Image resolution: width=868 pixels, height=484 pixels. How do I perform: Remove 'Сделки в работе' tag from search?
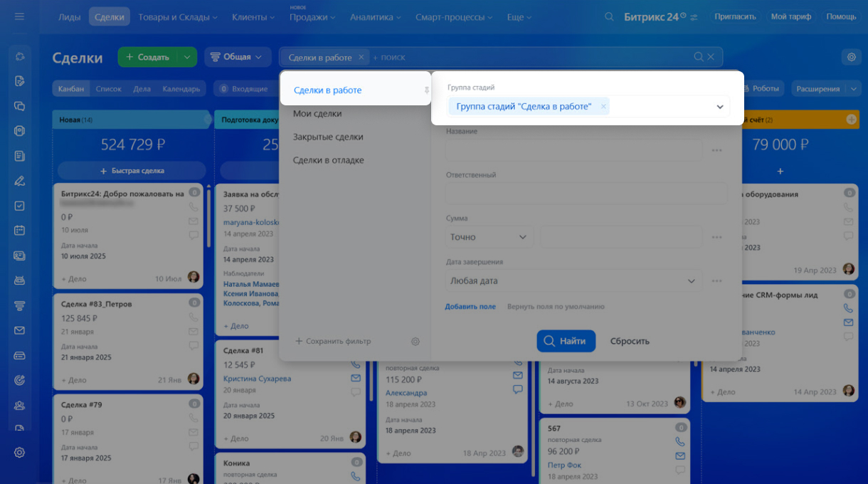click(x=361, y=58)
